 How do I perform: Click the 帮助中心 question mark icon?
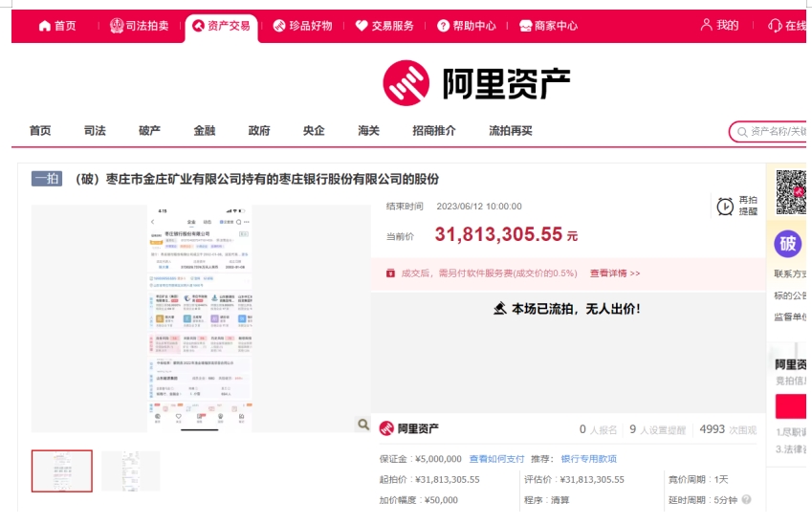pyautogui.click(x=443, y=26)
